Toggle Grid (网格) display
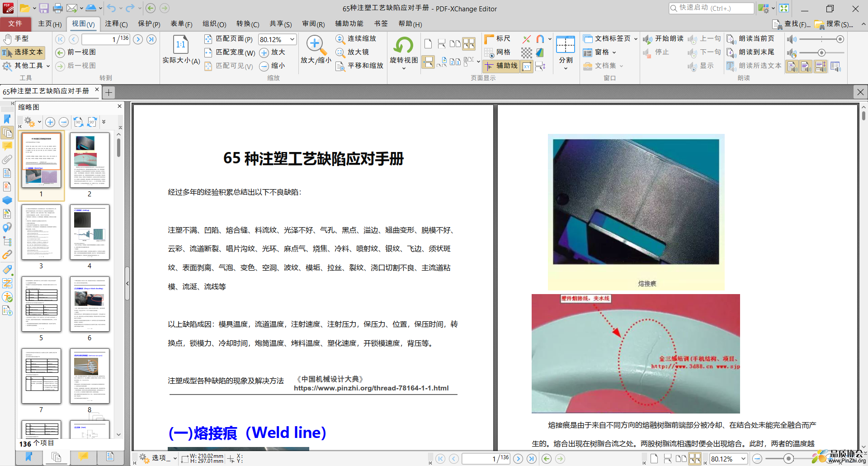Screen dimensions: 868x466 tap(497, 52)
